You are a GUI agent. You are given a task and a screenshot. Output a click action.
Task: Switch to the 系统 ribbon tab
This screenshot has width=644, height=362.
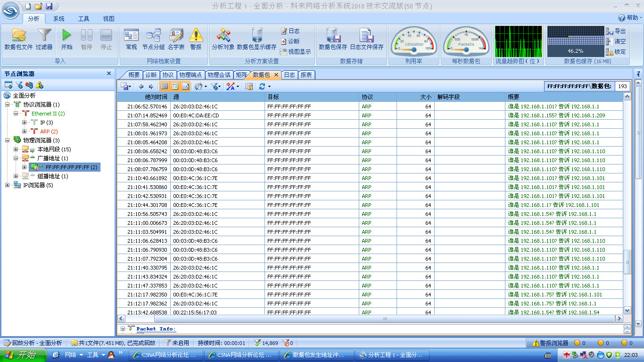58,19
